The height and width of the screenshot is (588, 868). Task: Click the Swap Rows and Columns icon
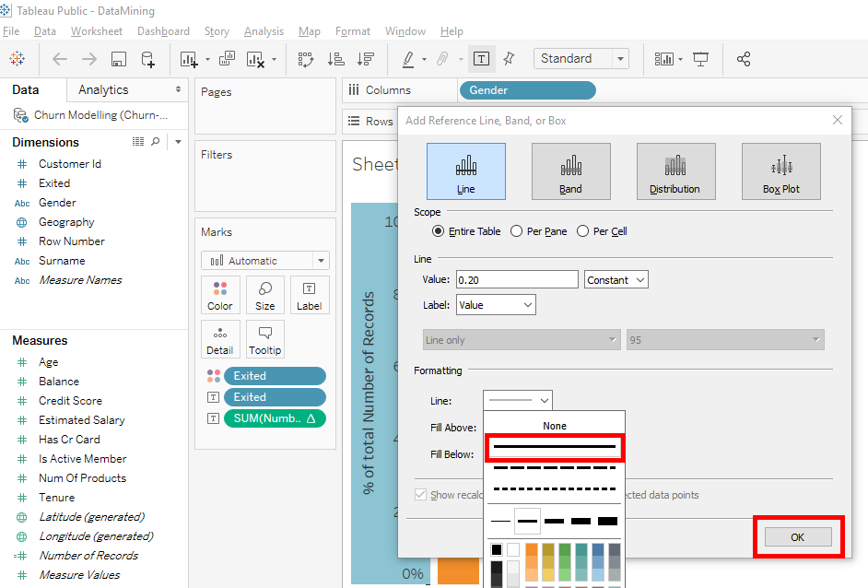point(307,59)
